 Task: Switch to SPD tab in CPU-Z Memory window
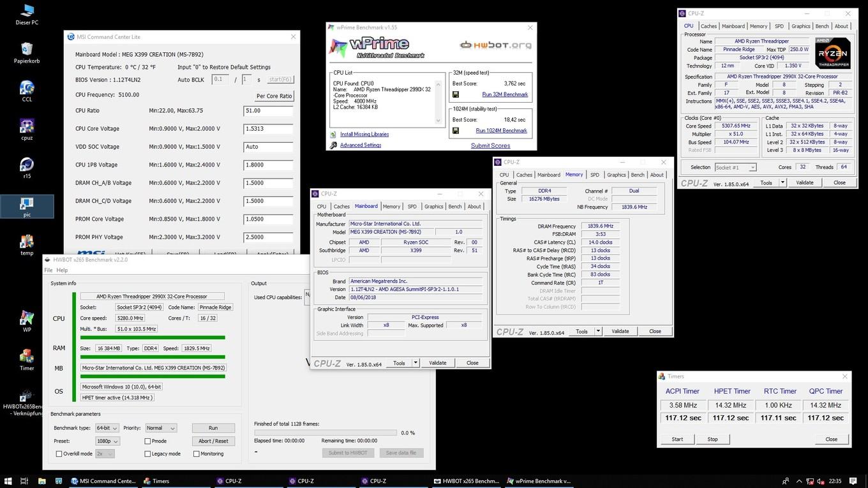(595, 175)
